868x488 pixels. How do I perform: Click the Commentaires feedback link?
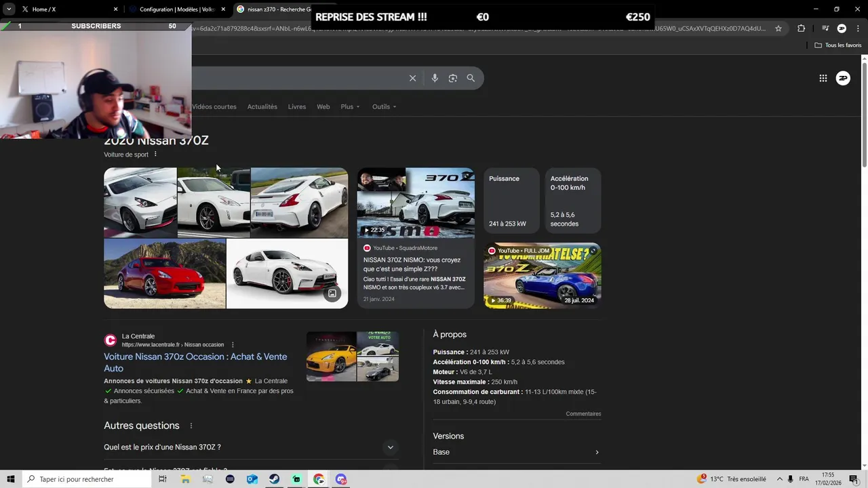583,413
